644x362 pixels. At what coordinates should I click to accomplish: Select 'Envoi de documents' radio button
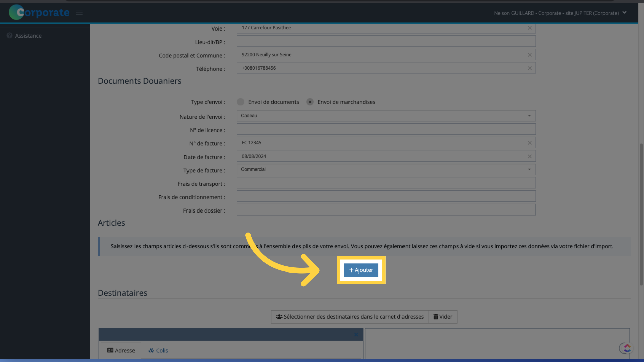[240, 102]
